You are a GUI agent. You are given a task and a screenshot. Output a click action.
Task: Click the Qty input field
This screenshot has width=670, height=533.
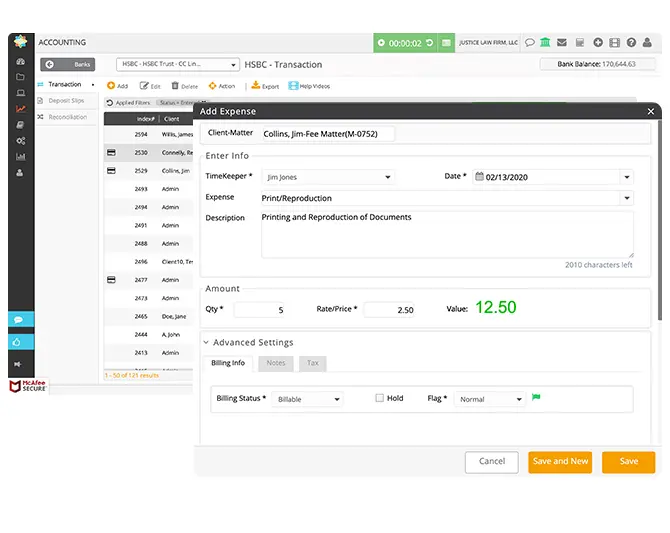coord(259,310)
